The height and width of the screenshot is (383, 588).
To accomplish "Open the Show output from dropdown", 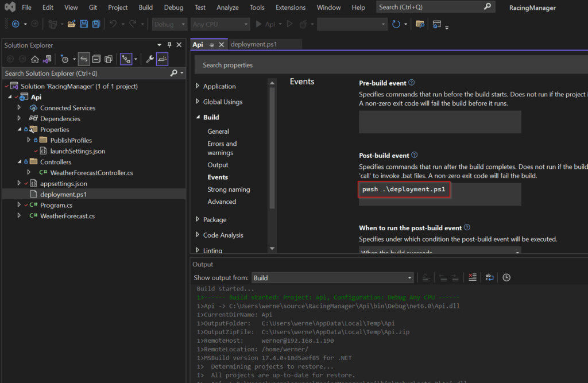I will tap(332, 278).
